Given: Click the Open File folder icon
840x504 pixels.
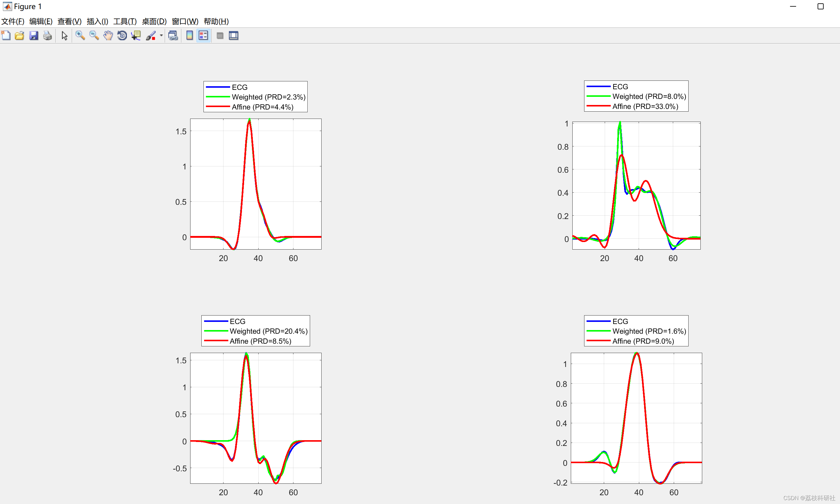Looking at the screenshot, I should coord(19,36).
